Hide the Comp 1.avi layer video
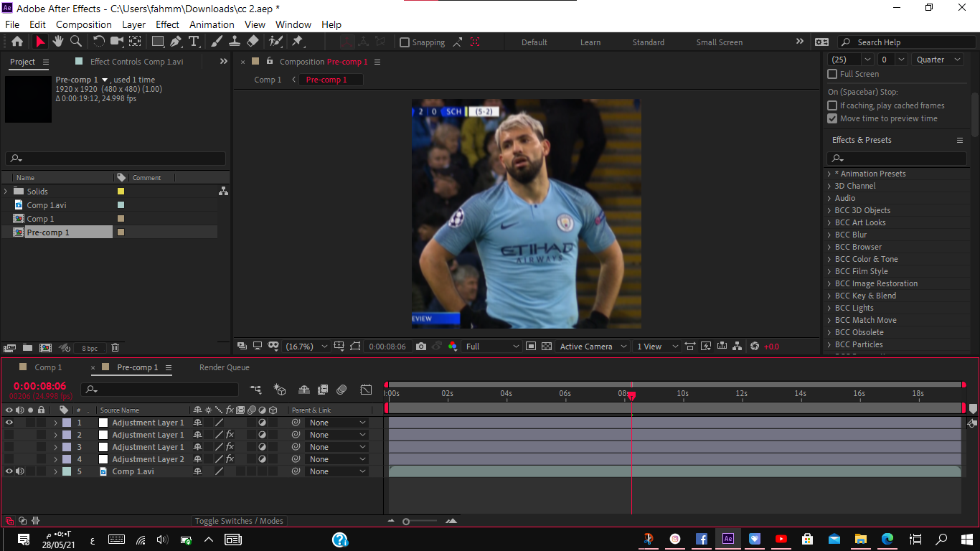The image size is (980, 551). (x=9, y=471)
